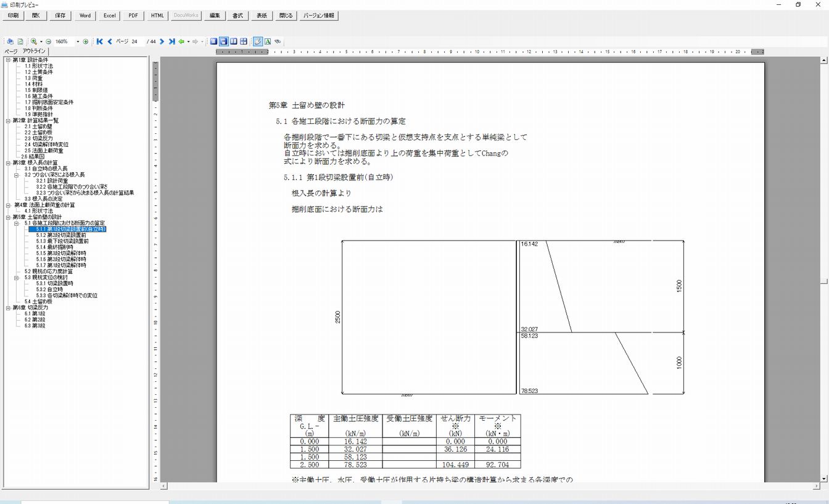This screenshot has width=829, height=504.
Task: Export to Word
Action: (85, 15)
